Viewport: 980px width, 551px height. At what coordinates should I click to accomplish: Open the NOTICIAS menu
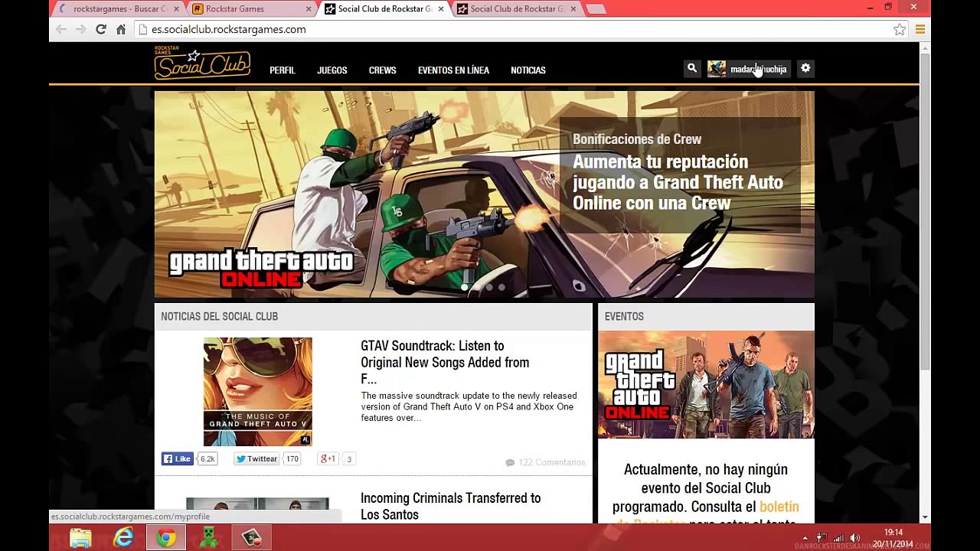point(528,70)
